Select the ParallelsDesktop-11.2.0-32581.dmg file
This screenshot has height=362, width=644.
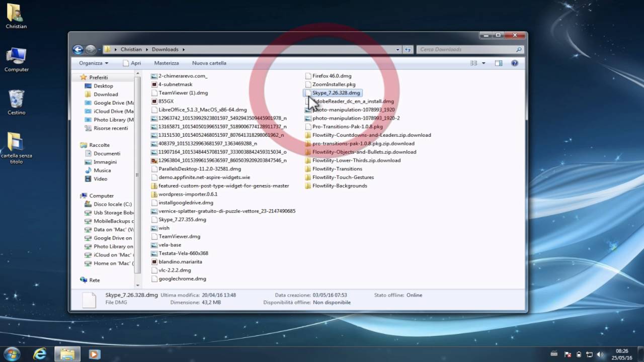pos(196,169)
